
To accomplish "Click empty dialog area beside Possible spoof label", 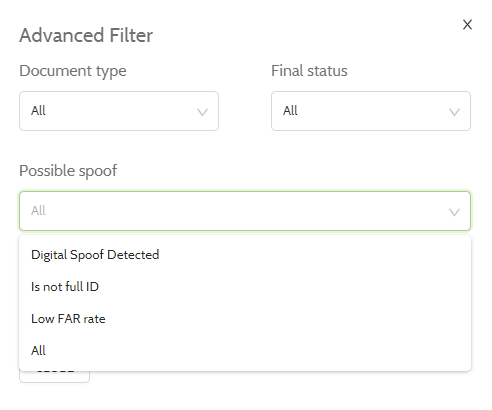I will 293,171.
